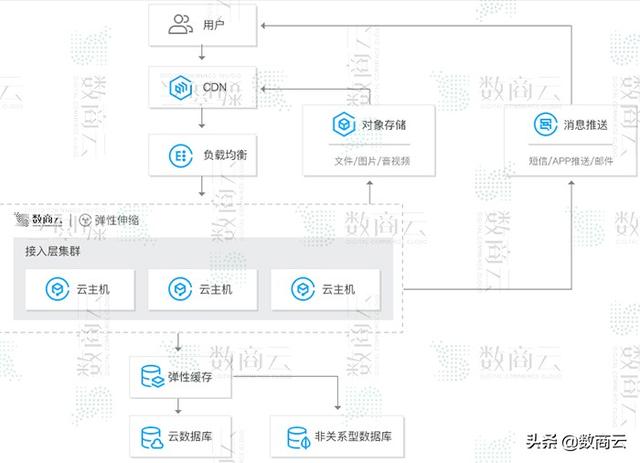Click the 负载均衡 load balancer icon
This screenshot has width=640, height=463.
pos(180,156)
